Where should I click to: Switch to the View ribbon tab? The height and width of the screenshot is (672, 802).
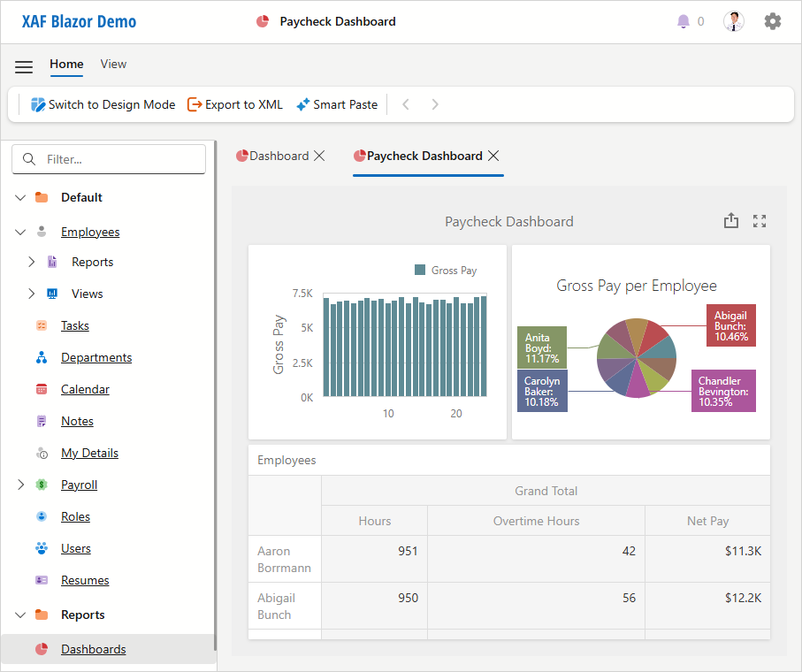click(x=113, y=64)
